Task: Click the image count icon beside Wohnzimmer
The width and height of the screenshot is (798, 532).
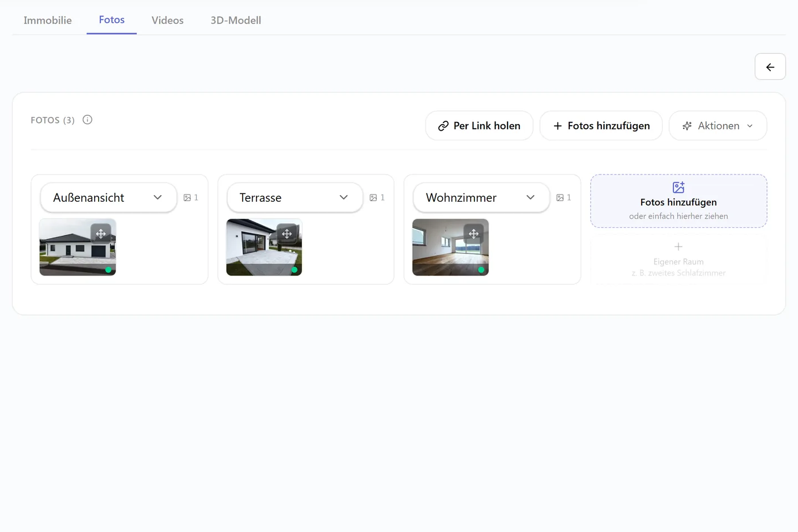Action: pos(560,198)
